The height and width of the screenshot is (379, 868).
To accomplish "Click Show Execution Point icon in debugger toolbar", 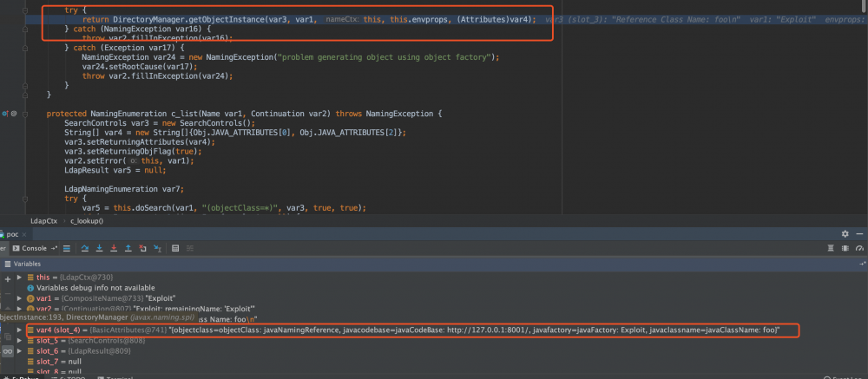I will pyautogui.click(x=67, y=248).
